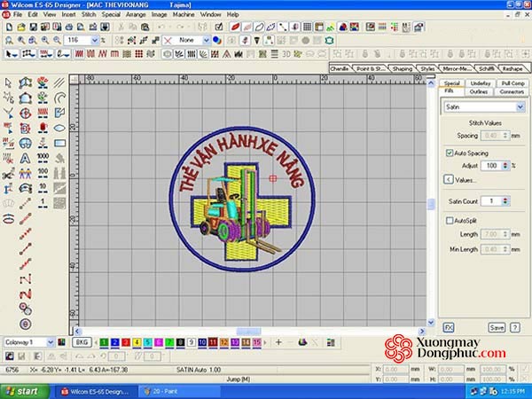The height and width of the screenshot is (399, 532).
Task: Select the arrow Select Object tool
Action: tap(8, 82)
